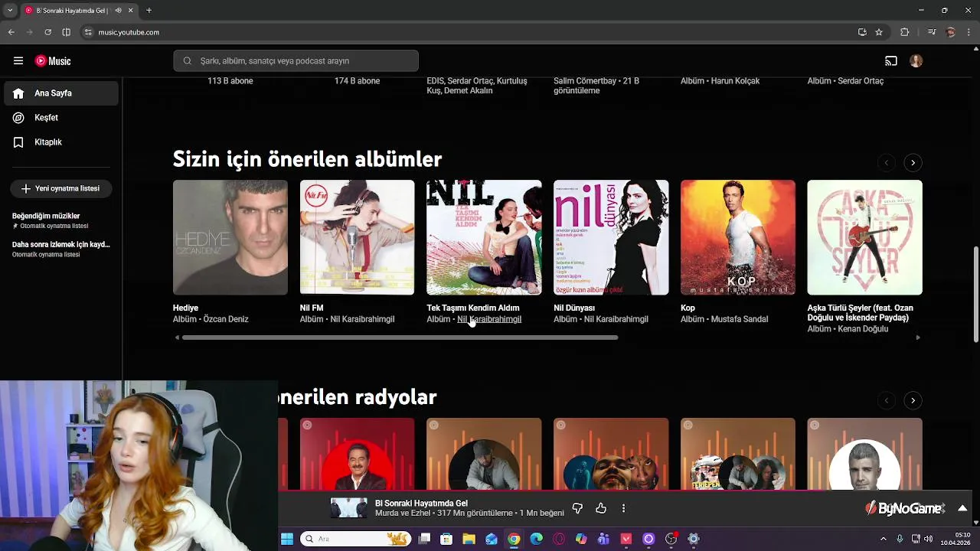
Task: Reload the YouTube Music page
Action: [47, 32]
